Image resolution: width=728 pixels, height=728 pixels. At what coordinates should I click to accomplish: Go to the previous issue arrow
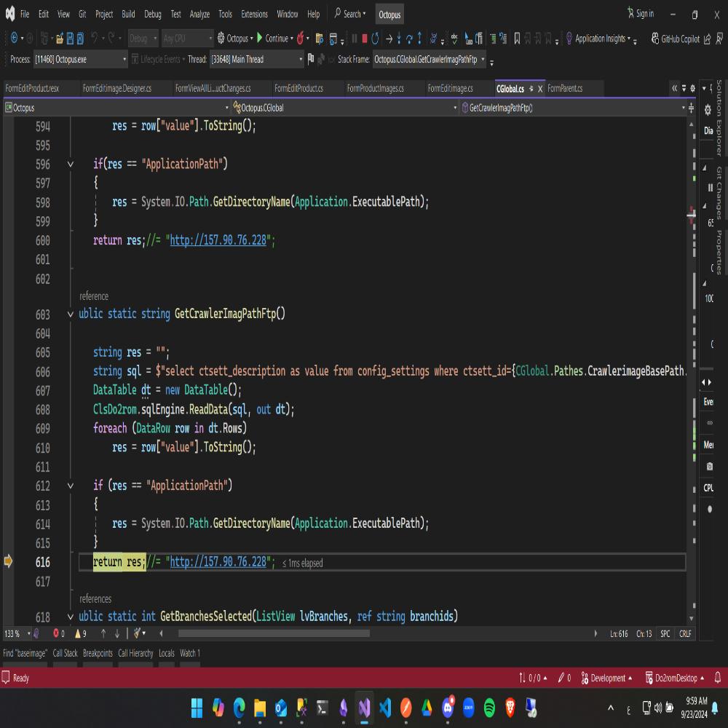(103, 633)
